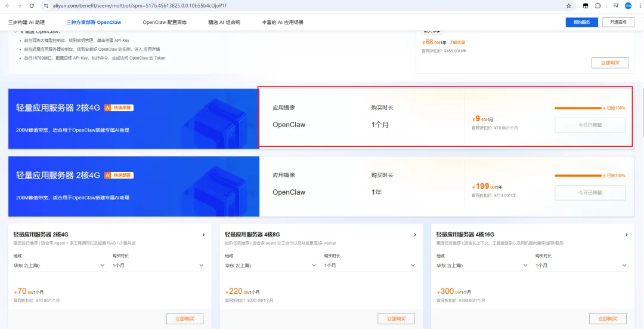Image resolution: width=644 pixels, height=329 pixels.
Task: Click the ¥70.00/1个月 price in 2核4G card
Action: click(x=29, y=291)
